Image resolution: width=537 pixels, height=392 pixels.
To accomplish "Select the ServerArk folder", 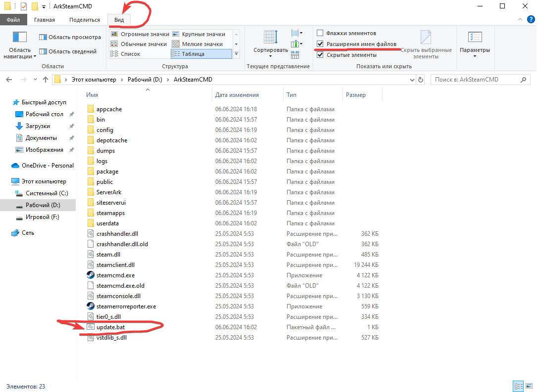I will pos(109,192).
